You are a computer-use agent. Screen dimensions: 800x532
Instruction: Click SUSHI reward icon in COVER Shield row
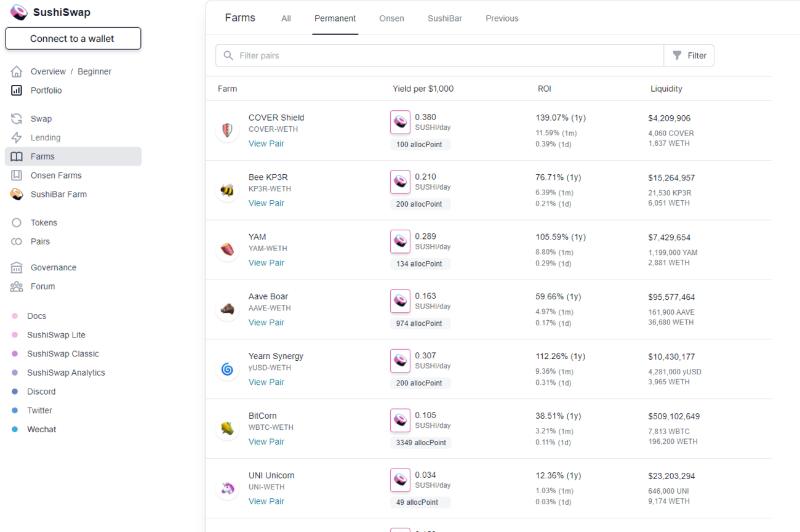pyautogui.click(x=400, y=122)
